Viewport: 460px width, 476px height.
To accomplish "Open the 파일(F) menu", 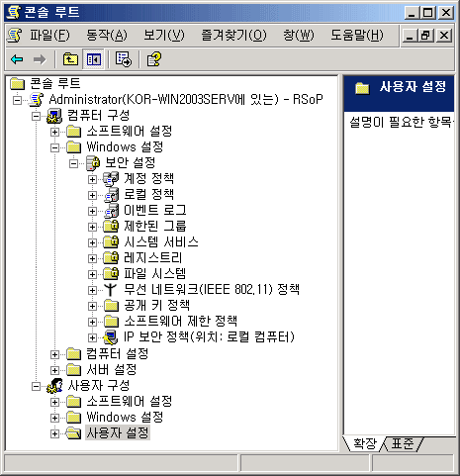I will (49, 35).
